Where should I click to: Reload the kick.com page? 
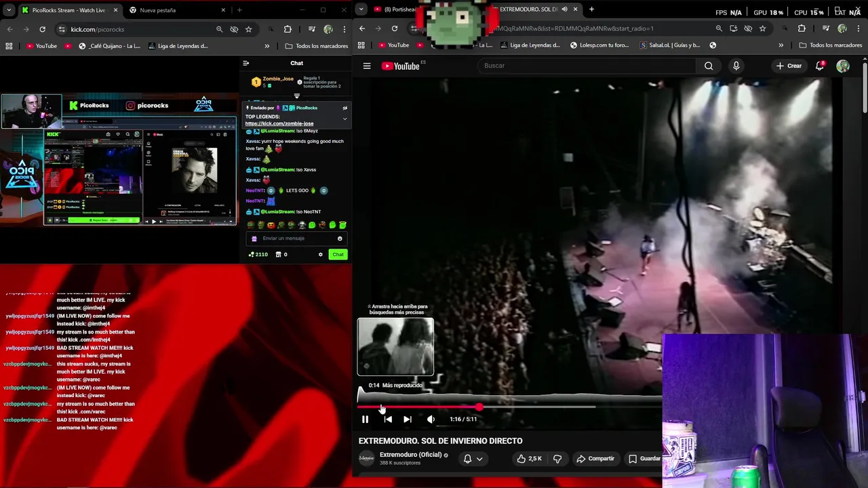(x=42, y=29)
